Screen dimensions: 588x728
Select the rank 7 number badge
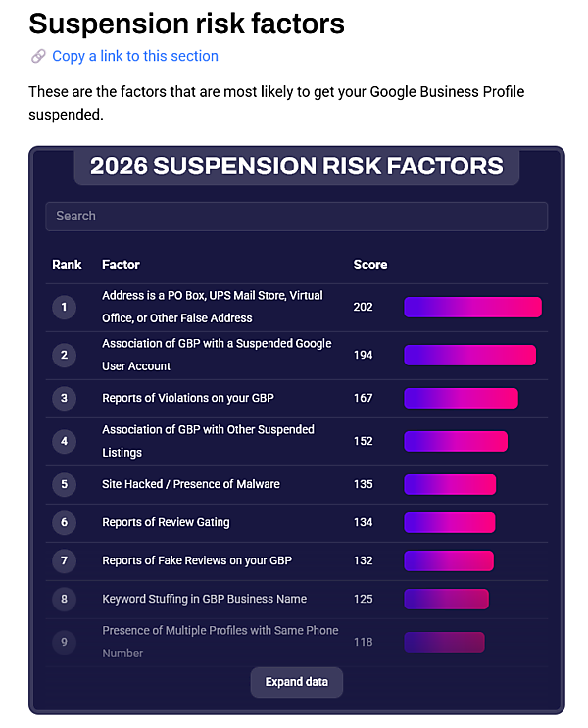(64, 560)
